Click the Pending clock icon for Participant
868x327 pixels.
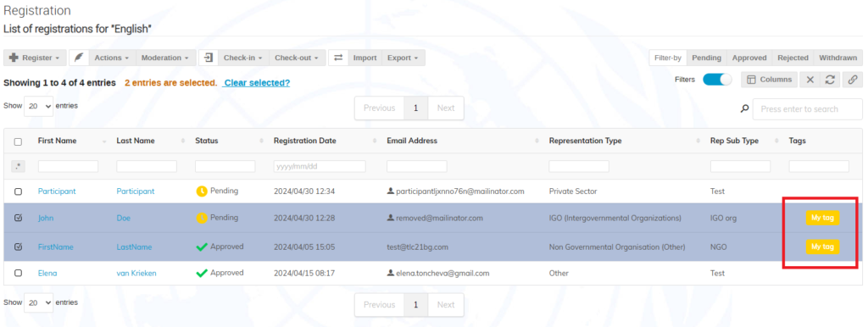point(202,191)
